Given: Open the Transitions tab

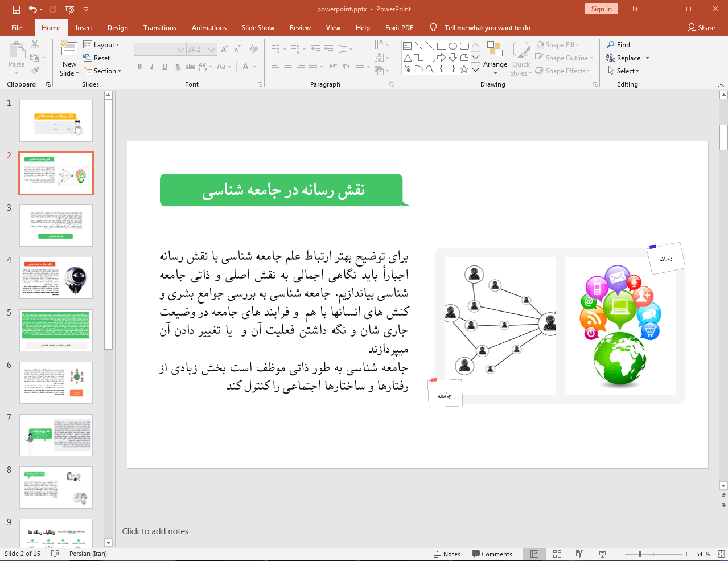Looking at the screenshot, I should 160,28.
